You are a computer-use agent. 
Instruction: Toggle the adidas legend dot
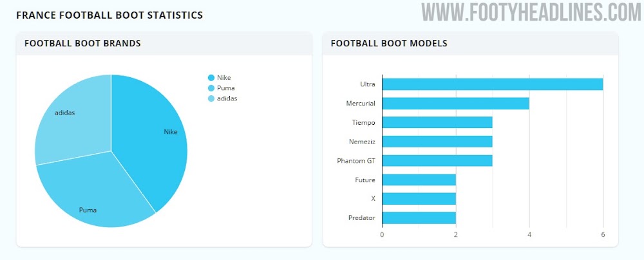click(211, 98)
